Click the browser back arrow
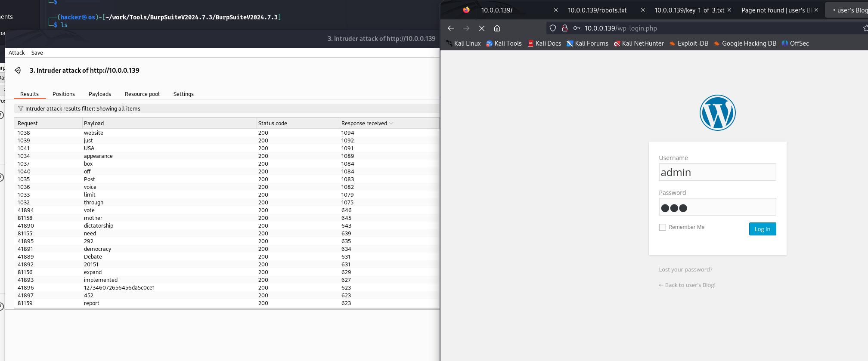 451,28
